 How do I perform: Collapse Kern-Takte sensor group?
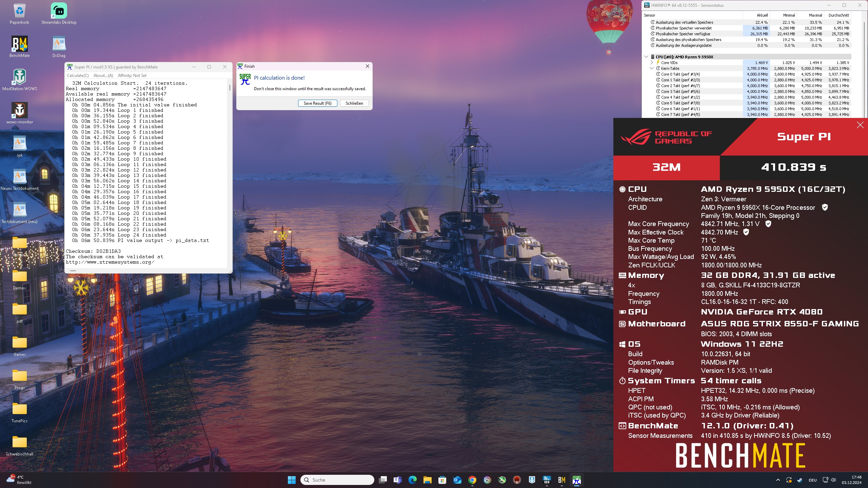pos(652,68)
